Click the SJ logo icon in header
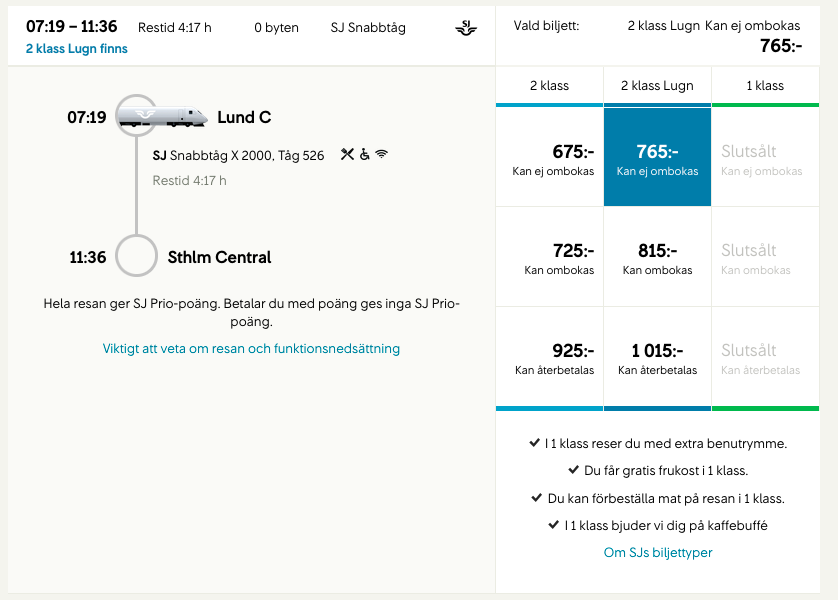The image size is (838, 600). tap(465, 28)
